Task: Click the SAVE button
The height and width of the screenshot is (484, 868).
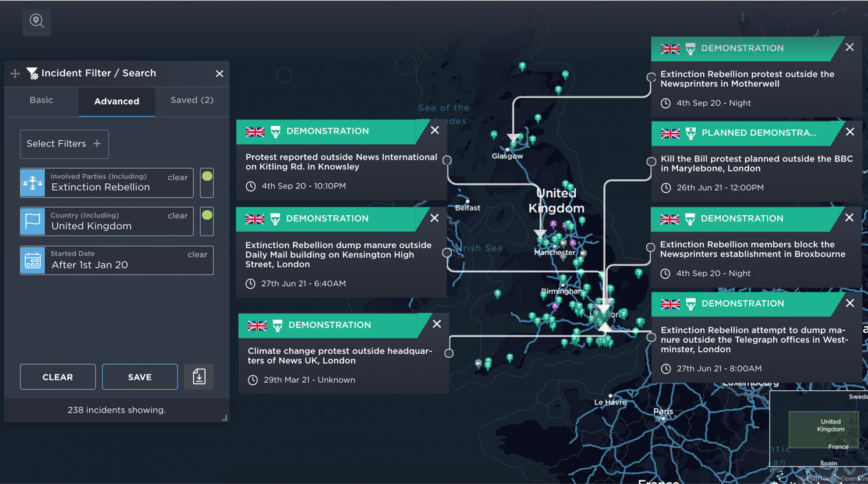Action: [x=140, y=377]
